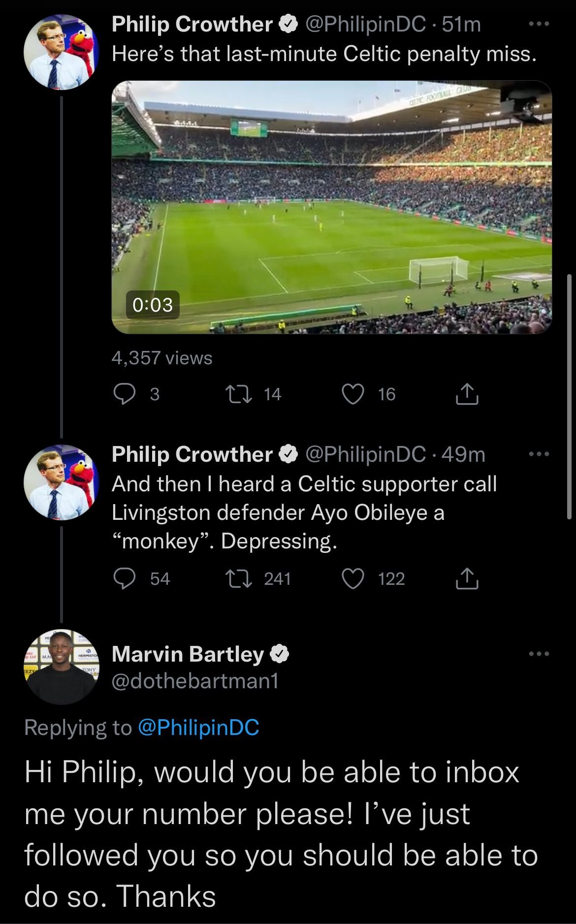Open more options on the 49m tweet

pos(539,454)
